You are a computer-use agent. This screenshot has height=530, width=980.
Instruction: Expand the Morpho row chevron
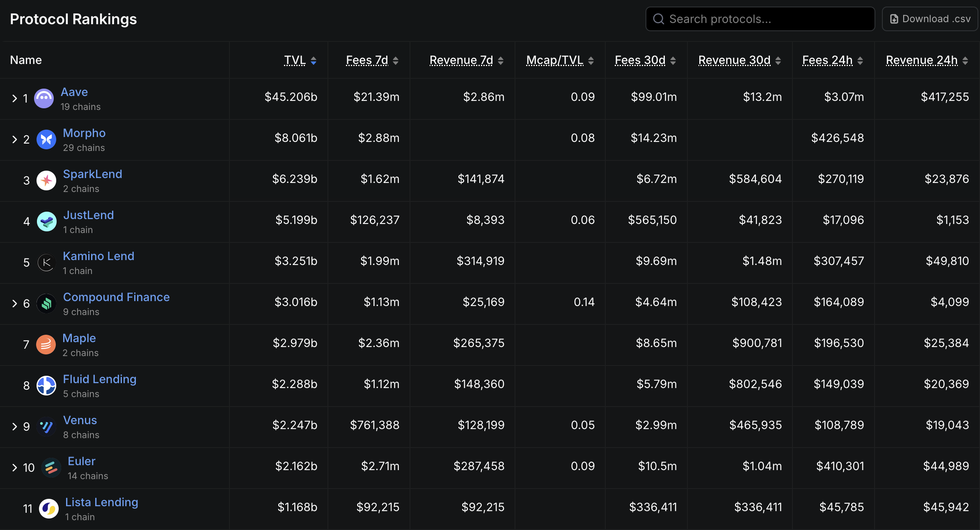(15, 139)
